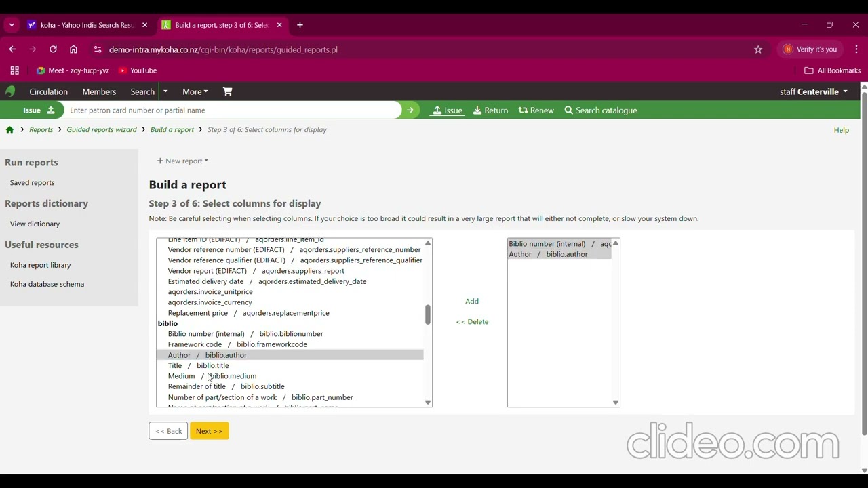868x488 pixels.
Task: Close the Build a report tab
Action: 279,25
